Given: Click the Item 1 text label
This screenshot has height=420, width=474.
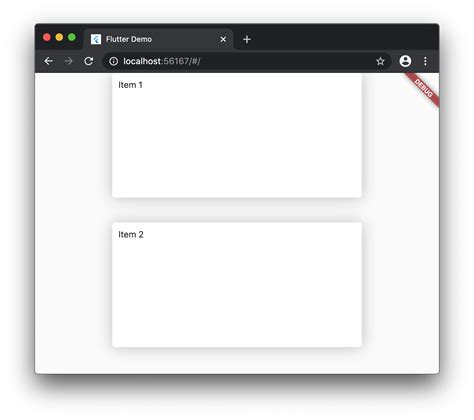Looking at the screenshot, I should pyautogui.click(x=130, y=85).
